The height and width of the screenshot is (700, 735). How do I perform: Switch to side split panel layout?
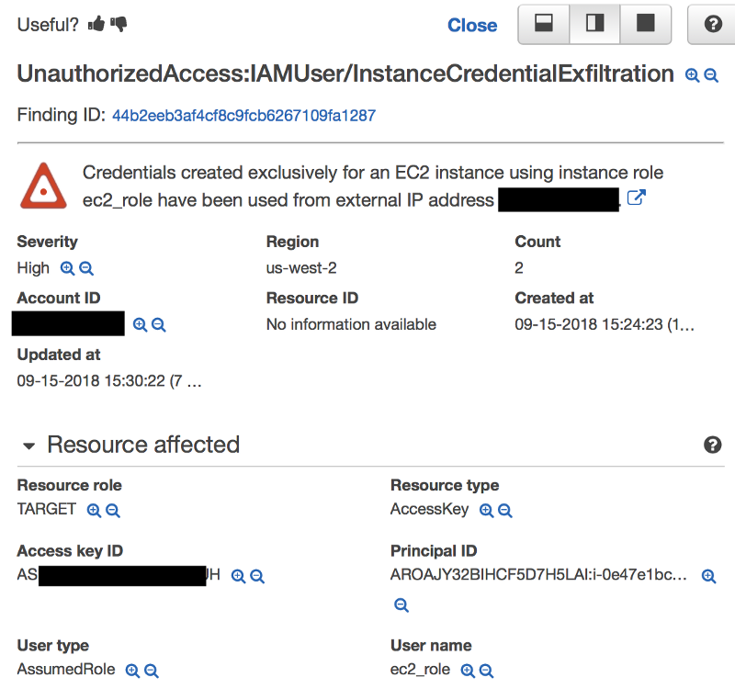595,25
